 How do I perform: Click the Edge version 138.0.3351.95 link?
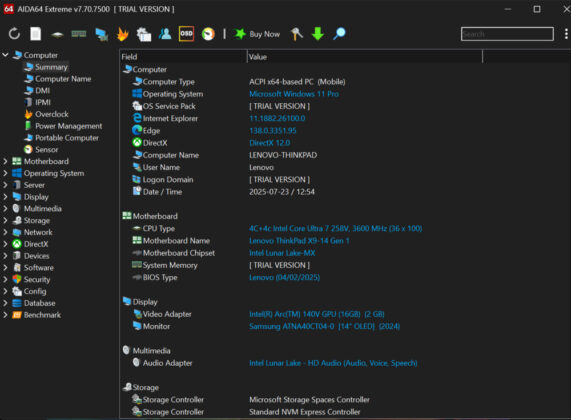pos(273,131)
